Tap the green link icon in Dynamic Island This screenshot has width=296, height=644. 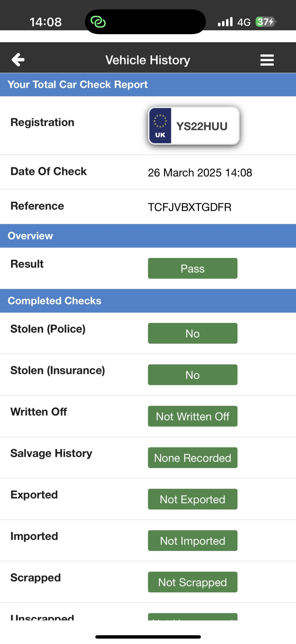point(98,22)
